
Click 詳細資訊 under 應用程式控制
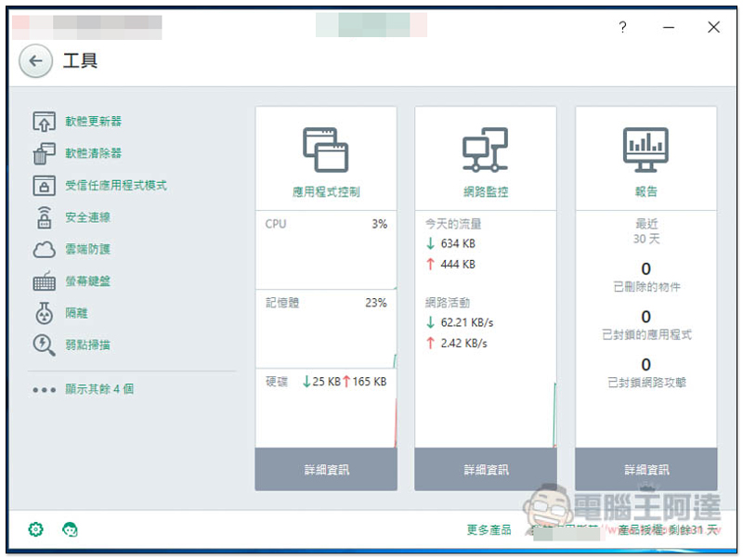[326, 469]
